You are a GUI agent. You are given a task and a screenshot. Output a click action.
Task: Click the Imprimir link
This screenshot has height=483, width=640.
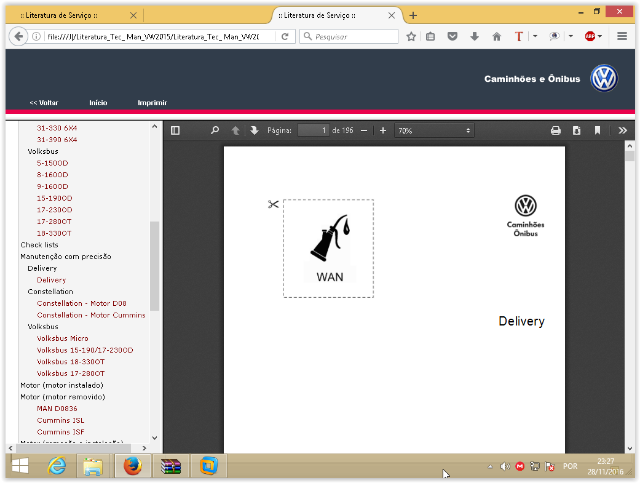[x=152, y=103]
